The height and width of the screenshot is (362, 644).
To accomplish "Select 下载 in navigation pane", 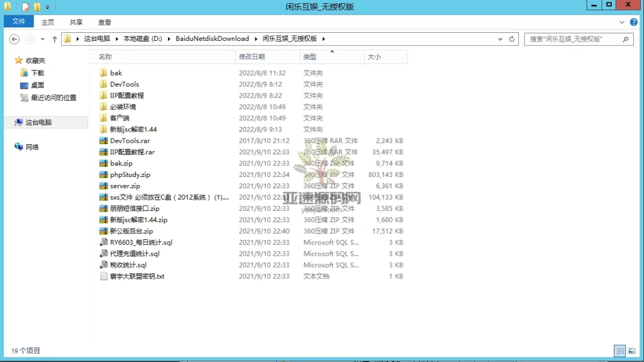I will point(37,73).
